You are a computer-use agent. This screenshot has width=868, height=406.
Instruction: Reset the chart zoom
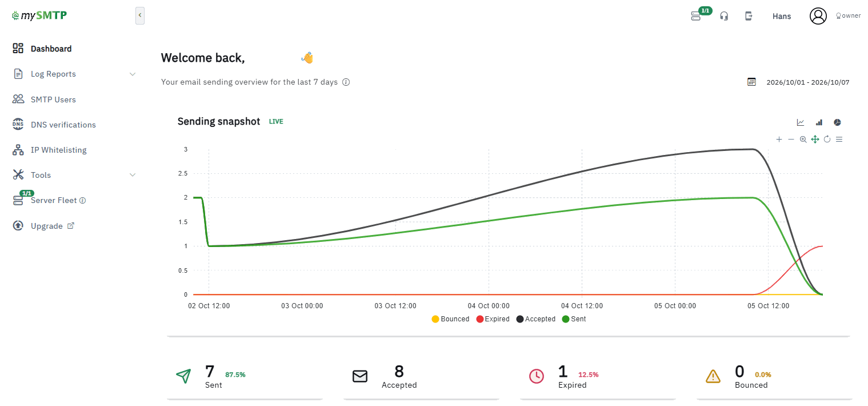pyautogui.click(x=827, y=140)
